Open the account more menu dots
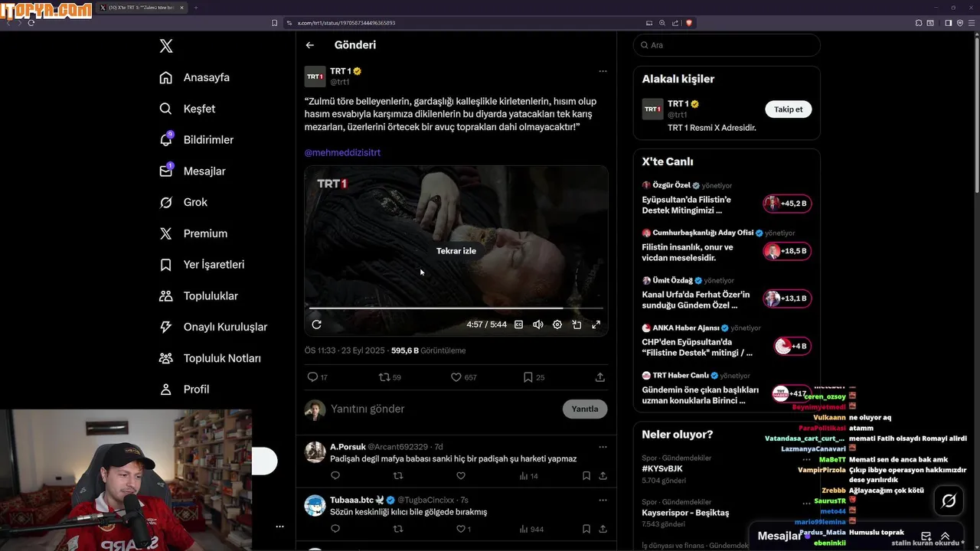 [x=279, y=527]
